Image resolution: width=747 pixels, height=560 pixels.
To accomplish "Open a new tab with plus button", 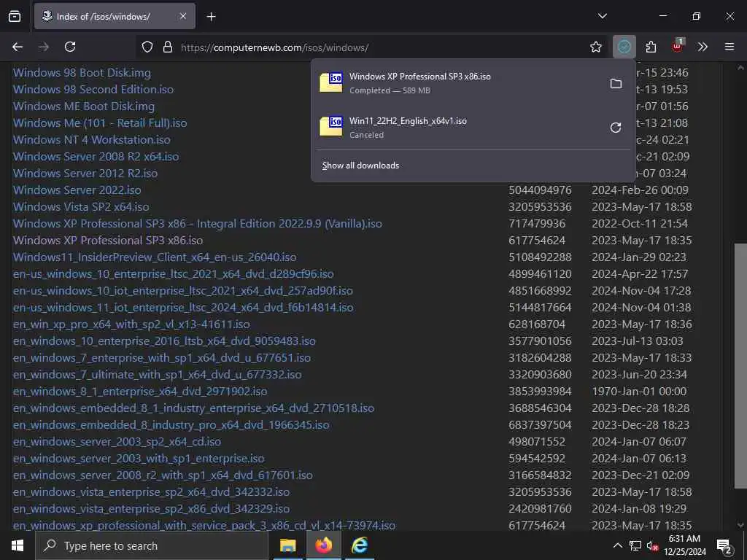I will tap(212, 17).
